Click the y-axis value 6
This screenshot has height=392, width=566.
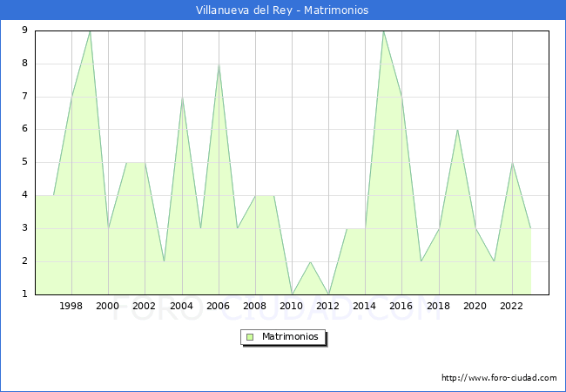24,129
